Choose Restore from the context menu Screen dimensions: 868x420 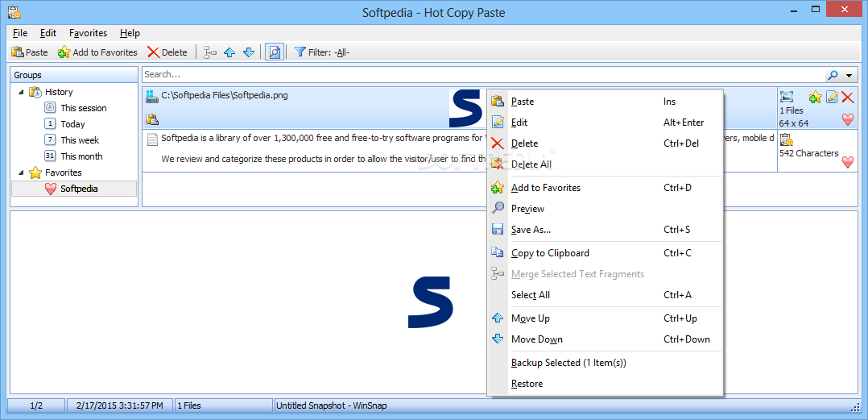pos(605,384)
